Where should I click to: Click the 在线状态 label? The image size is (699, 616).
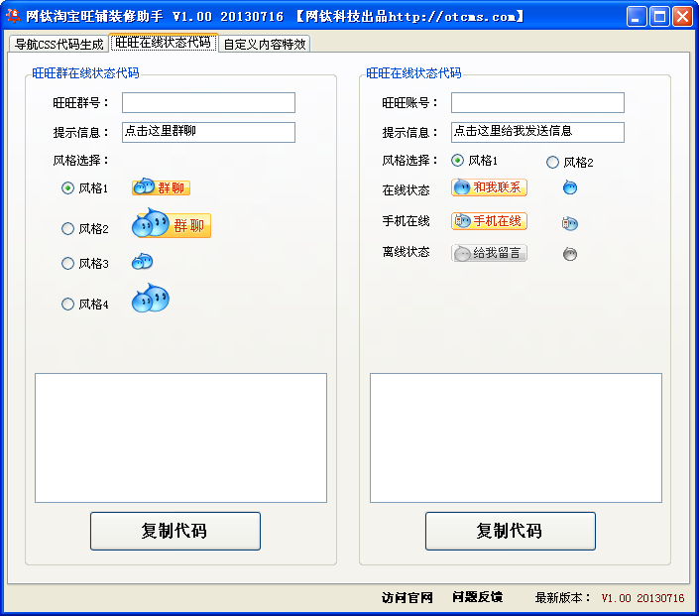[406, 190]
